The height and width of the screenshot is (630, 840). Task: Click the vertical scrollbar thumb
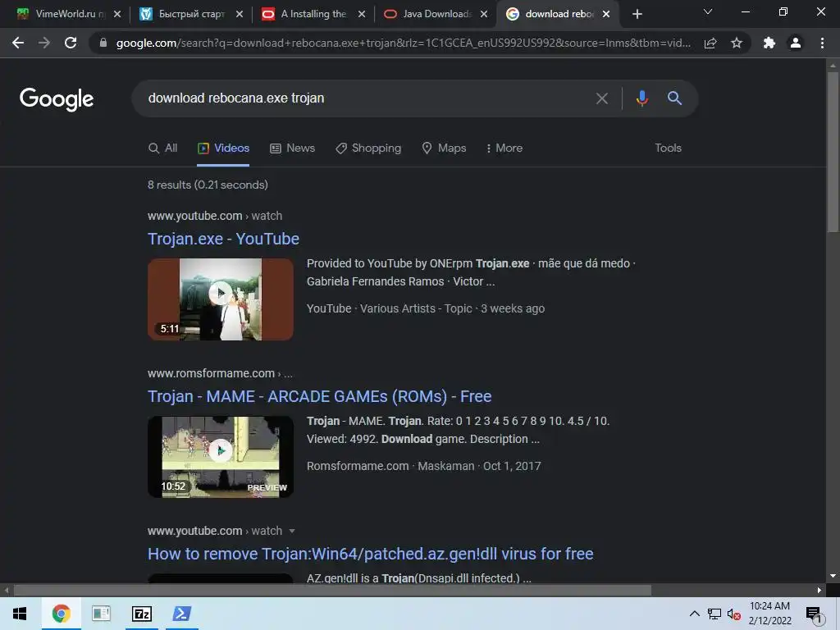tap(833, 152)
